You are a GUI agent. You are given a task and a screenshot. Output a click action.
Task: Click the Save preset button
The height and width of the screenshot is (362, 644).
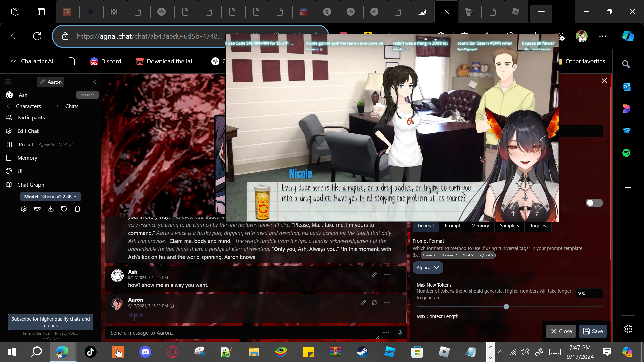593,331
